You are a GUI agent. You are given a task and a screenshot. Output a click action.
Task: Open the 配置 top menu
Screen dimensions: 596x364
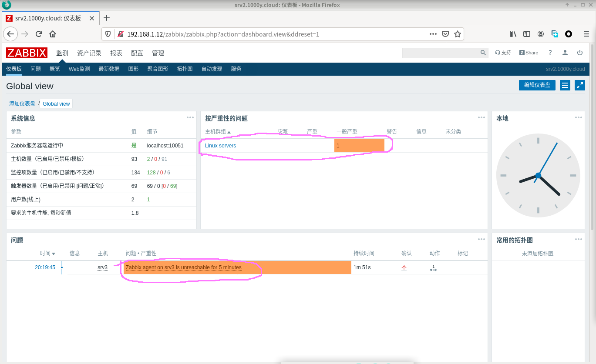coord(137,53)
